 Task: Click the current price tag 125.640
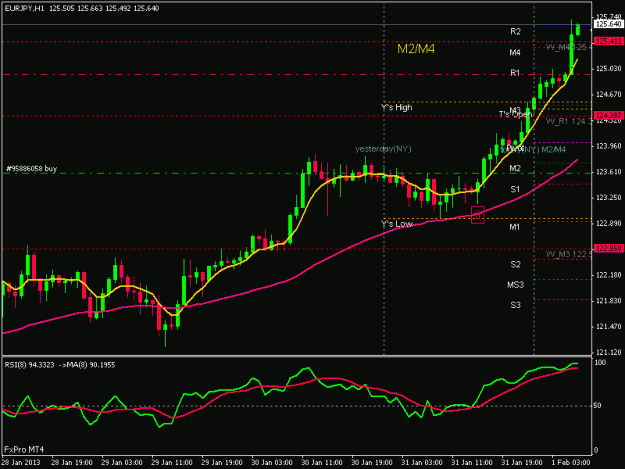point(608,24)
